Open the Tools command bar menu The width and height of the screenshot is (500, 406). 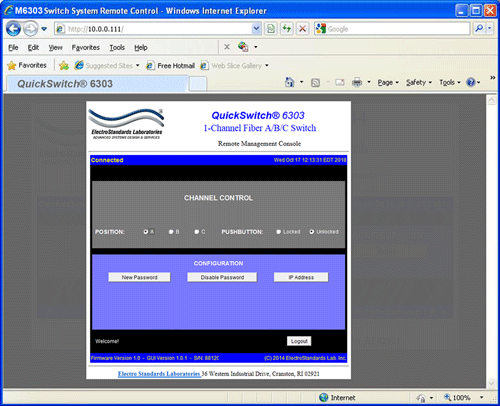(x=450, y=82)
